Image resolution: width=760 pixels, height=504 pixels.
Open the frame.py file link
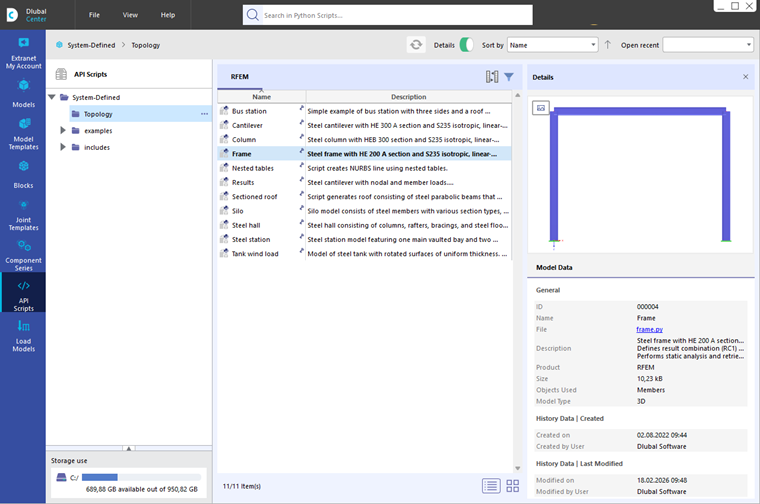[649, 330]
